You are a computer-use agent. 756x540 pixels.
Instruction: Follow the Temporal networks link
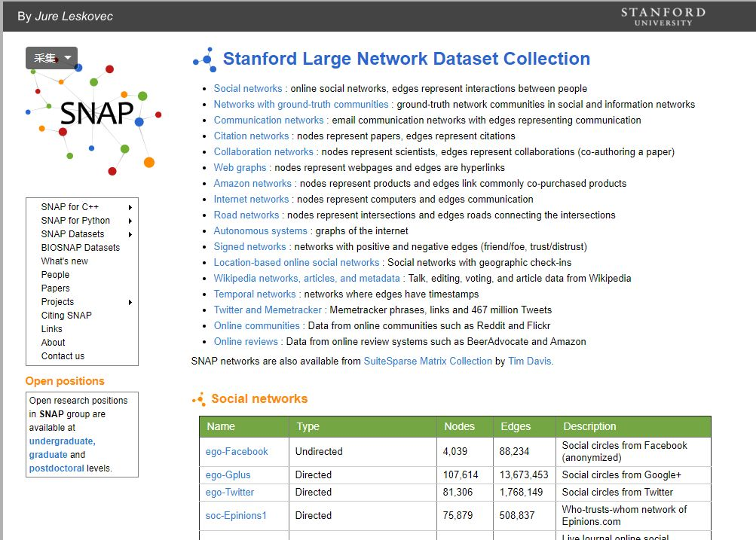[255, 294]
